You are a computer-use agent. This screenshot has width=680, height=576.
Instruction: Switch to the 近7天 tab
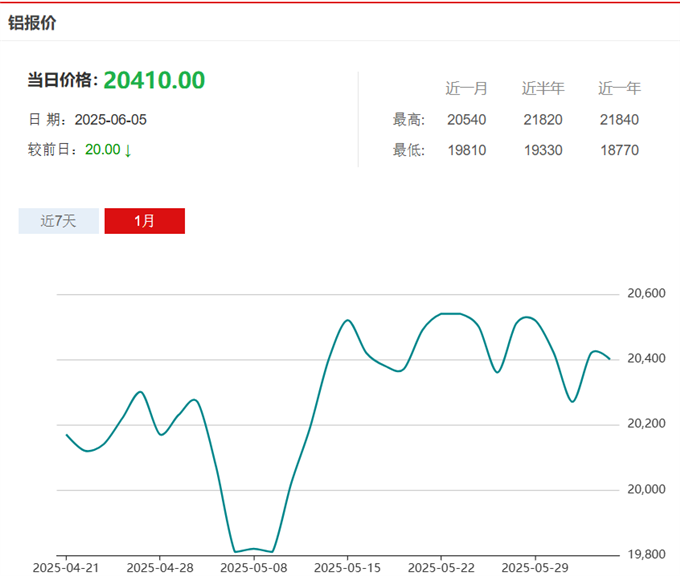[59, 221]
